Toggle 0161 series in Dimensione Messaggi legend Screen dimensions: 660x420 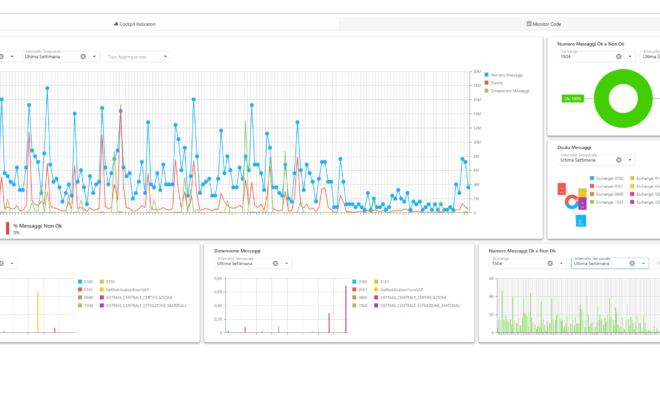[360, 290]
